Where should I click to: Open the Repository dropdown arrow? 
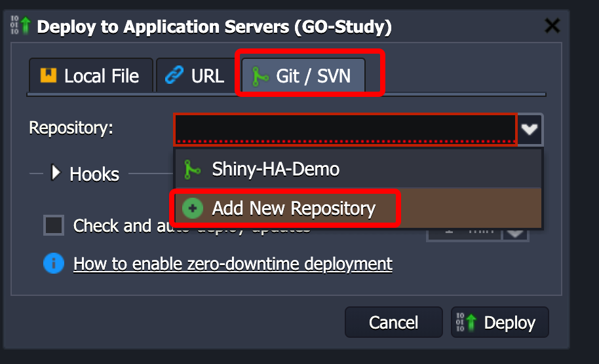530,129
